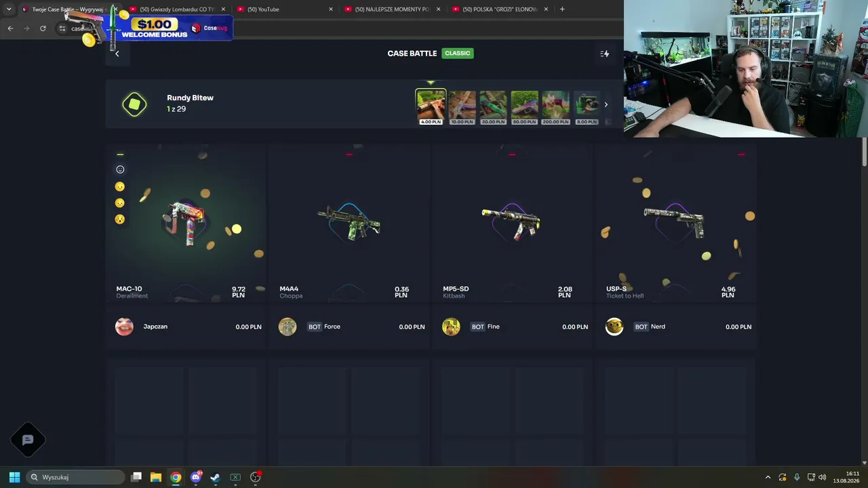Click the BOT Nerd name label

point(658,327)
